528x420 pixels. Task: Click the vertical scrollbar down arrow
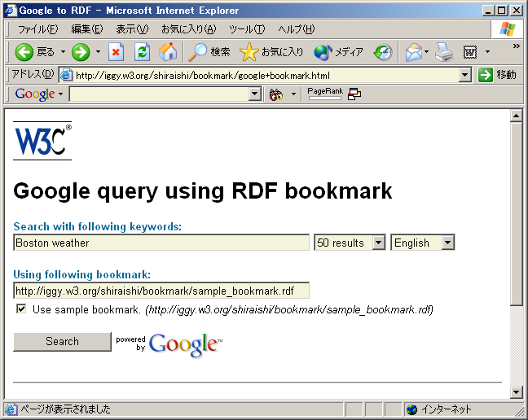pos(516,392)
